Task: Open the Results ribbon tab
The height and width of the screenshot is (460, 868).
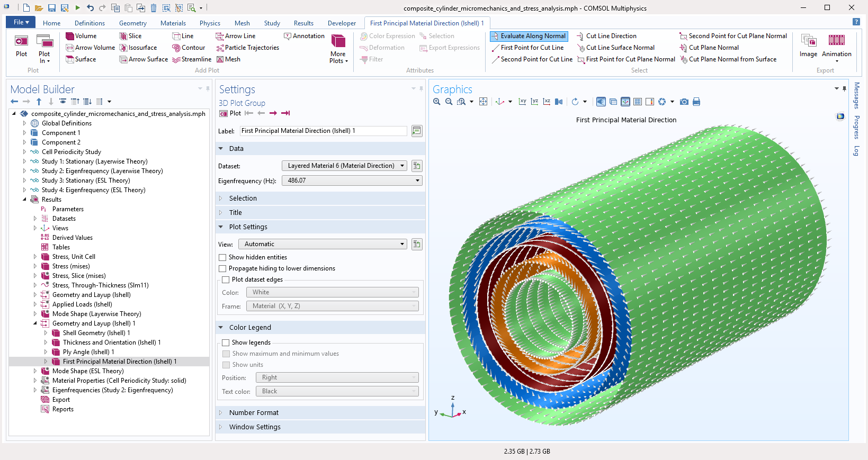Action: coord(303,23)
